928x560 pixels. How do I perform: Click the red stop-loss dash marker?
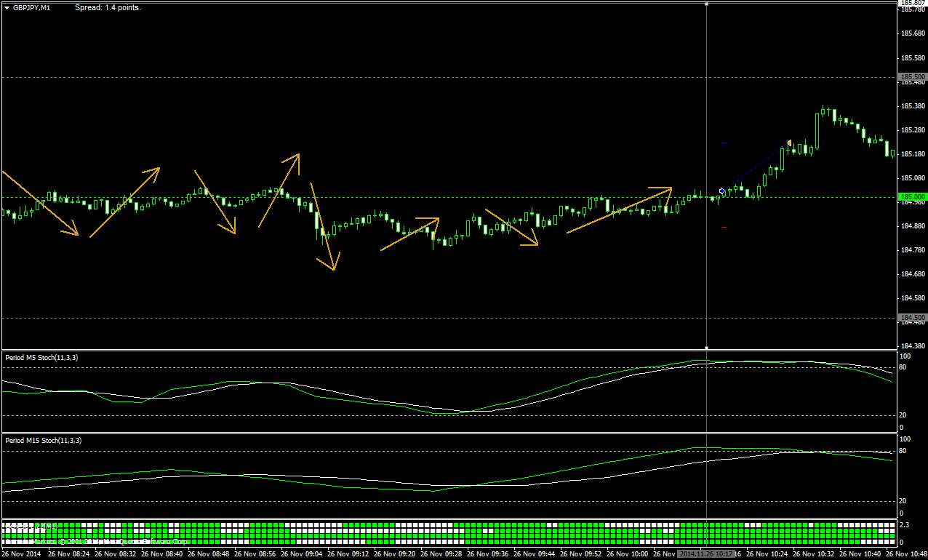click(724, 228)
